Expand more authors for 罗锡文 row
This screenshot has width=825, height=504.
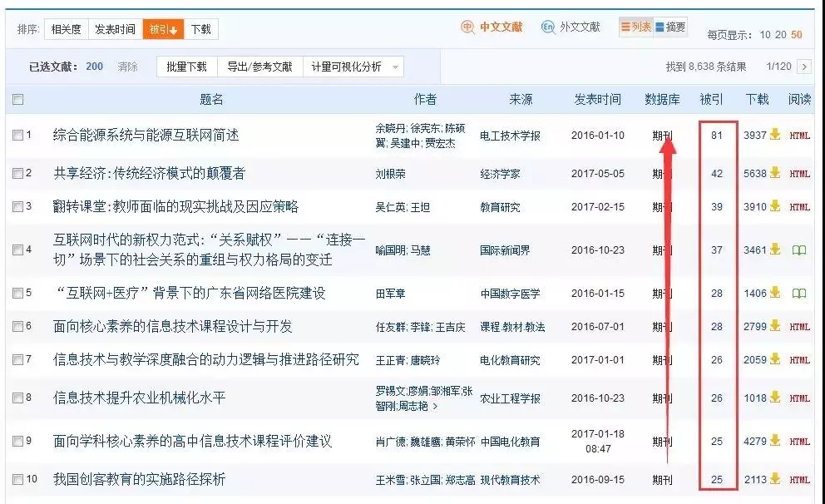coord(435,406)
